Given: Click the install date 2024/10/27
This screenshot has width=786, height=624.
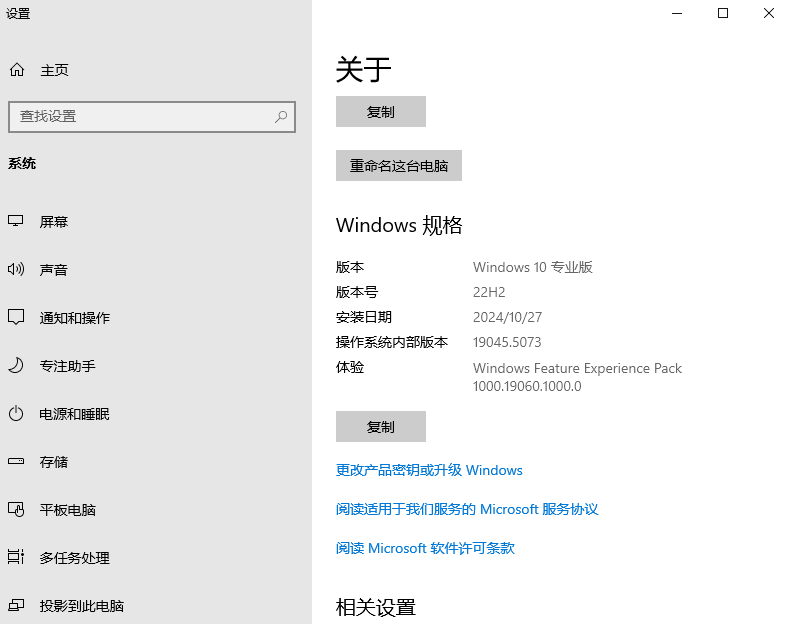Looking at the screenshot, I should [x=507, y=317].
